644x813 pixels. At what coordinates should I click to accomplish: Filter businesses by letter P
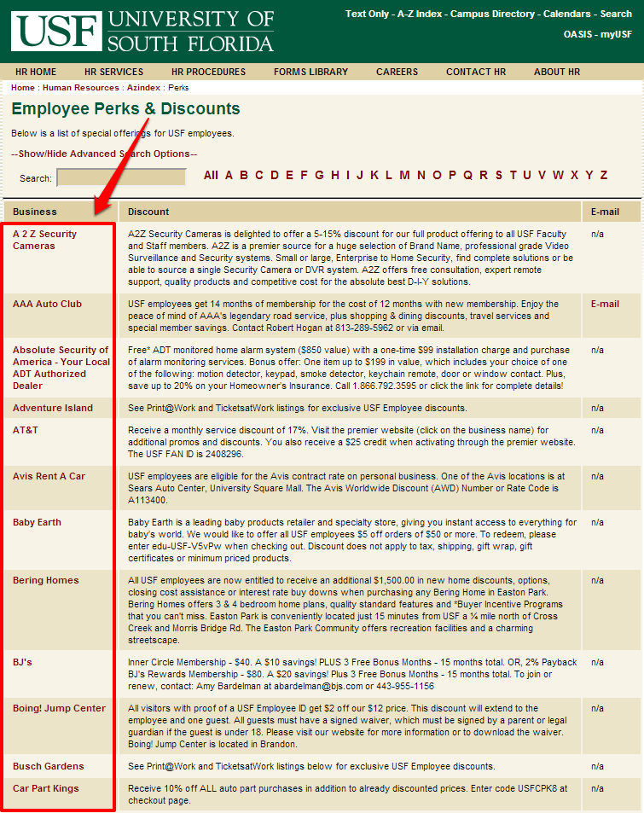pyautogui.click(x=453, y=175)
